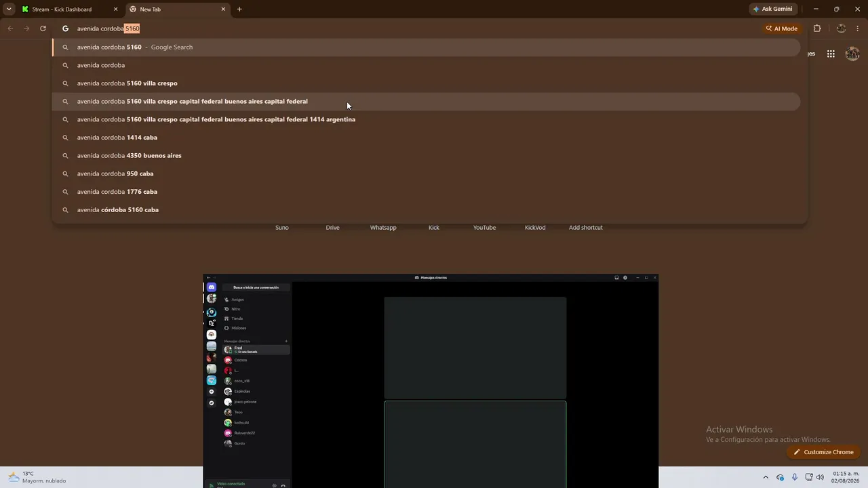Image resolution: width=868 pixels, height=488 pixels.
Task: Open the weather widget on the taskbar
Action: (37, 477)
